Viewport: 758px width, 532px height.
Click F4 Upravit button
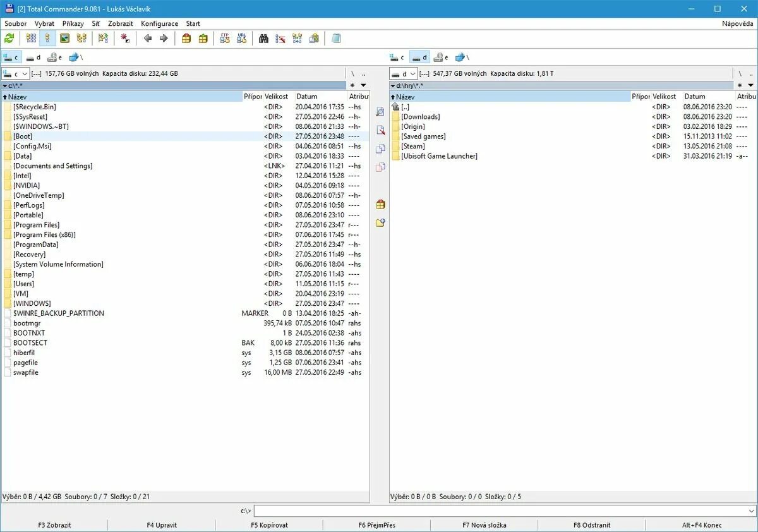162,525
